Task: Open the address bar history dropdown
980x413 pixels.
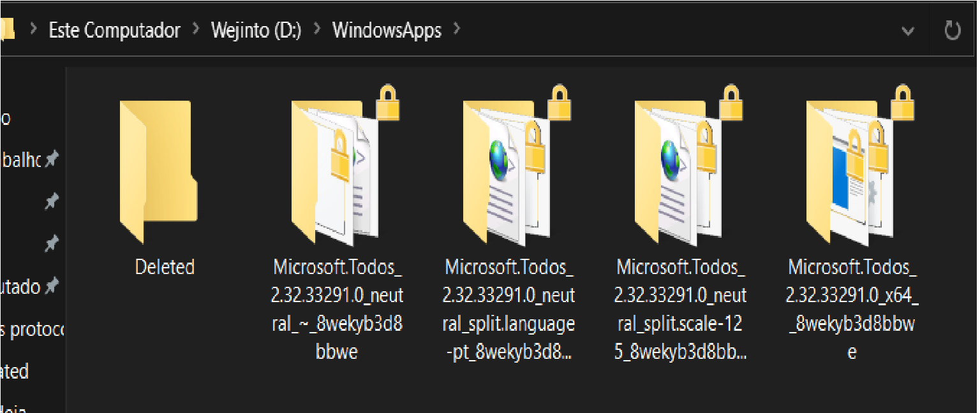Action: click(x=909, y=31)
